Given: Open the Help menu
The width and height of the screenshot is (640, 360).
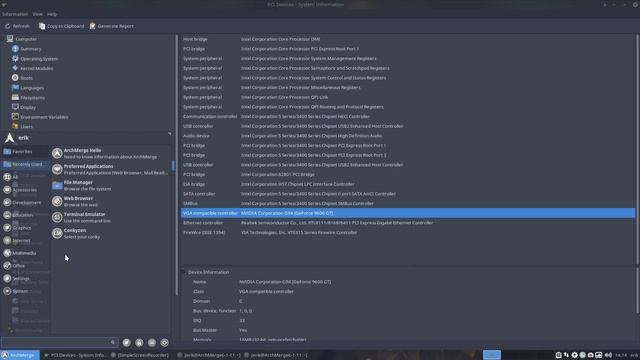Looking at the screenshot, I should [52, 14].
